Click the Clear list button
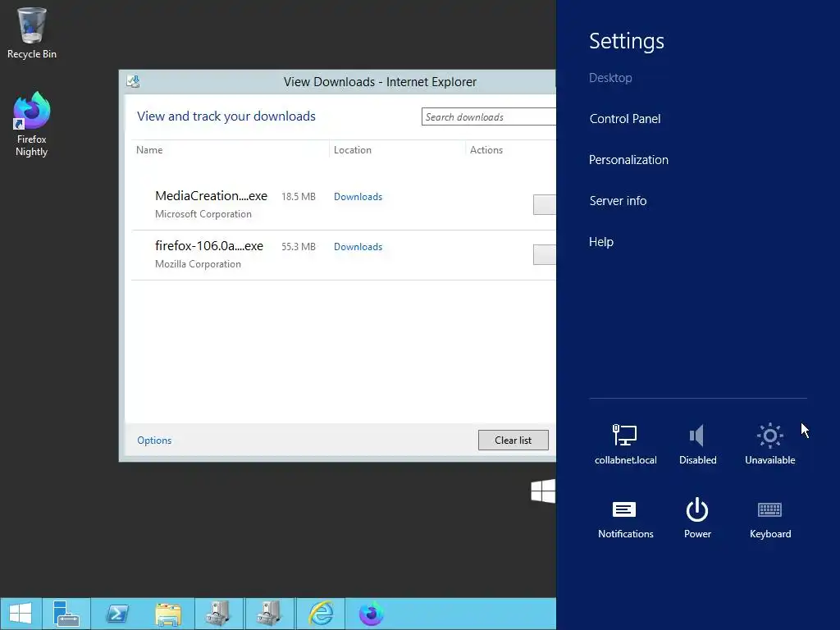 [514, 441]
